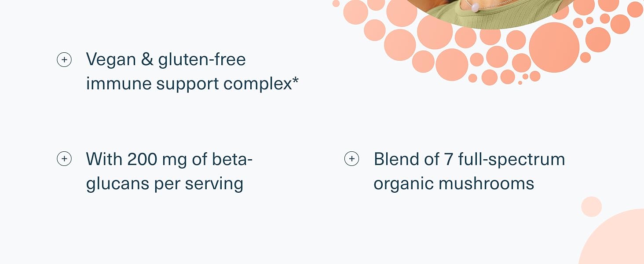
Task: Select the "glucans per serving" line
Action: click(x=165, y=183)
